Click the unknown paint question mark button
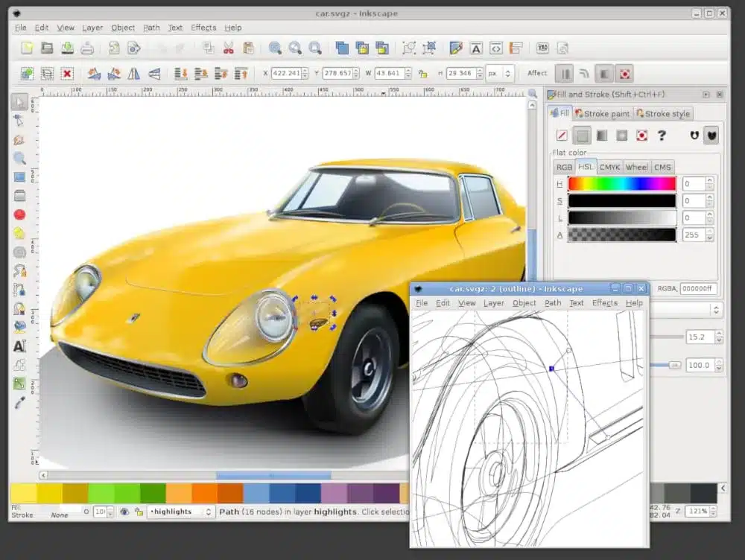The width and height of the screenshot is (745, 560). (x=662, y=136)
